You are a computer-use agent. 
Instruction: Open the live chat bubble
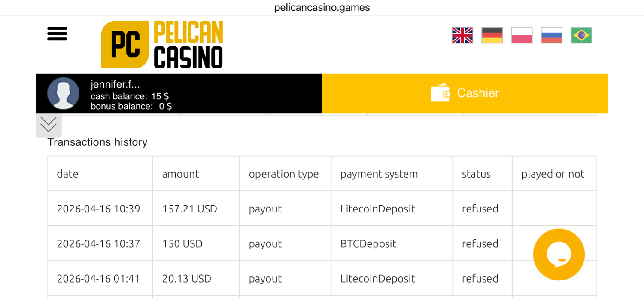559,255
